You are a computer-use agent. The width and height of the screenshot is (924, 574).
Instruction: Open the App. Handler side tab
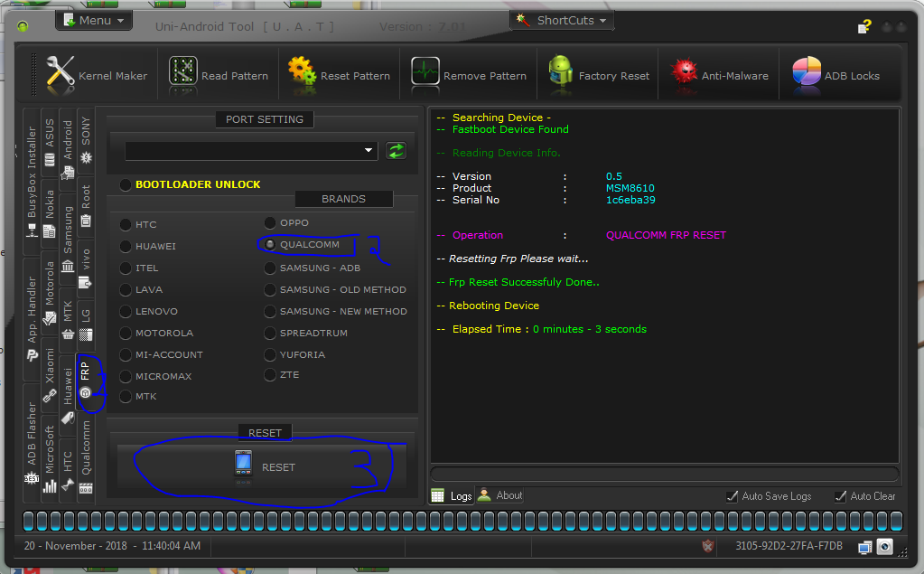32,318
